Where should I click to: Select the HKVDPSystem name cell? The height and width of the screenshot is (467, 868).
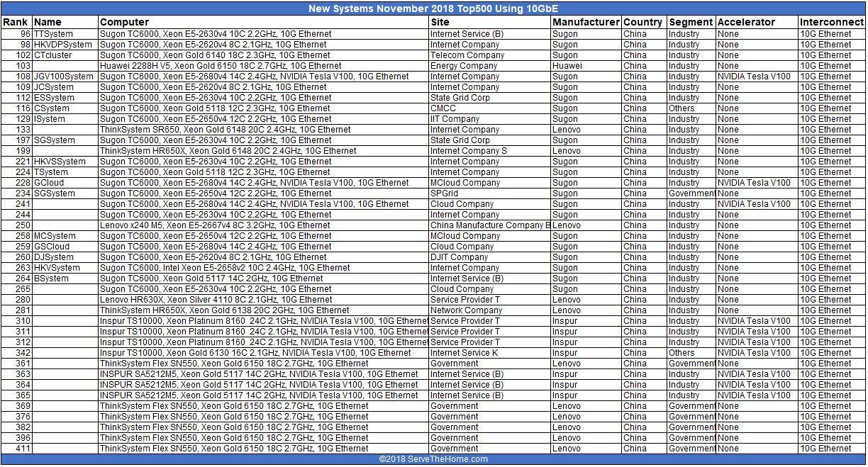tap(65, 45)
